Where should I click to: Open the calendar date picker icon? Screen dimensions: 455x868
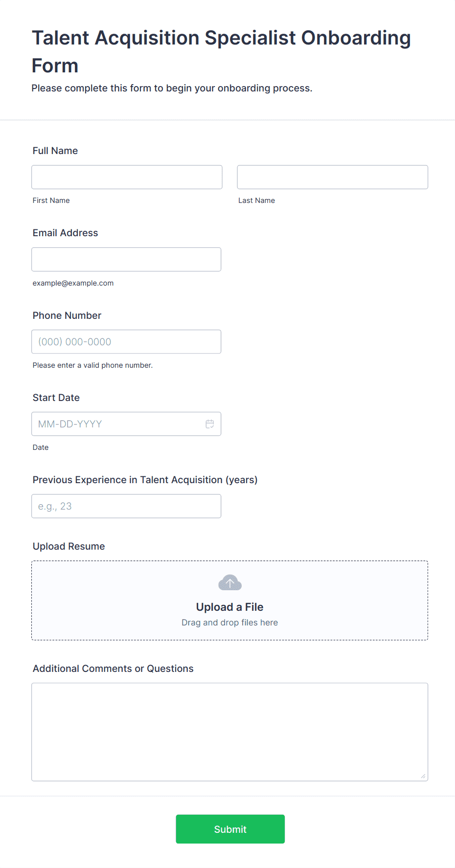tap(210, 424)
